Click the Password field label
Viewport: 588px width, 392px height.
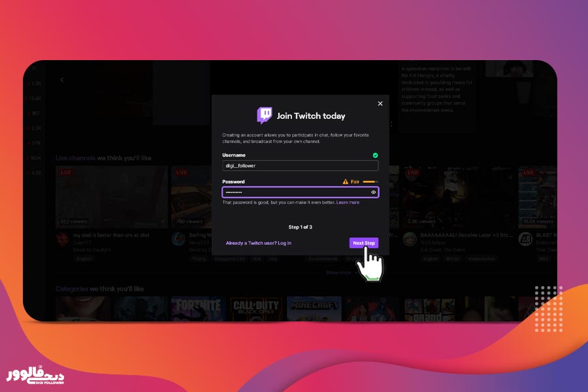(233, 182)
